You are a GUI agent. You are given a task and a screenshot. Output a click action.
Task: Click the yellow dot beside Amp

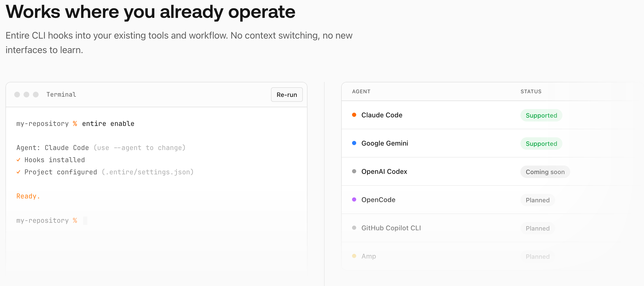pyautogui.click(x=354, y=256)
